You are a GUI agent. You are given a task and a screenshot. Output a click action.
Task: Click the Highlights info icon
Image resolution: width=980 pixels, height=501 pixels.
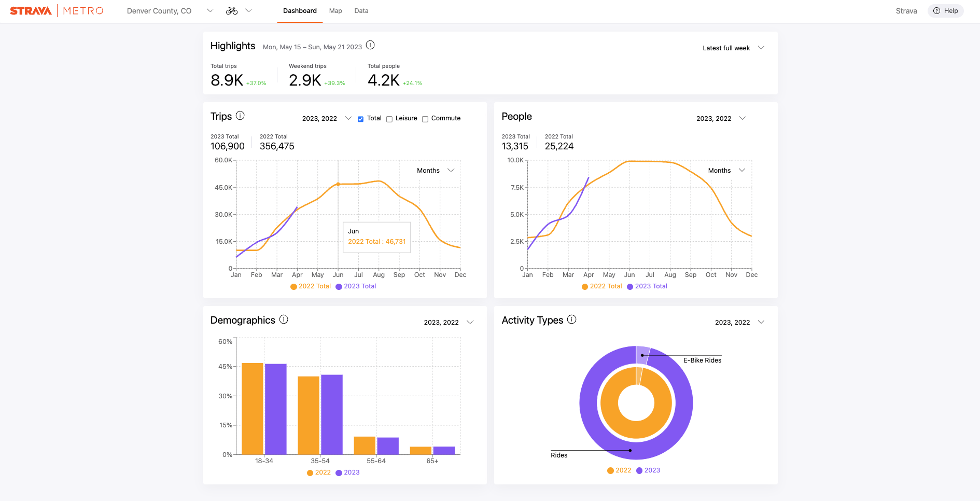tap(370, 45)
